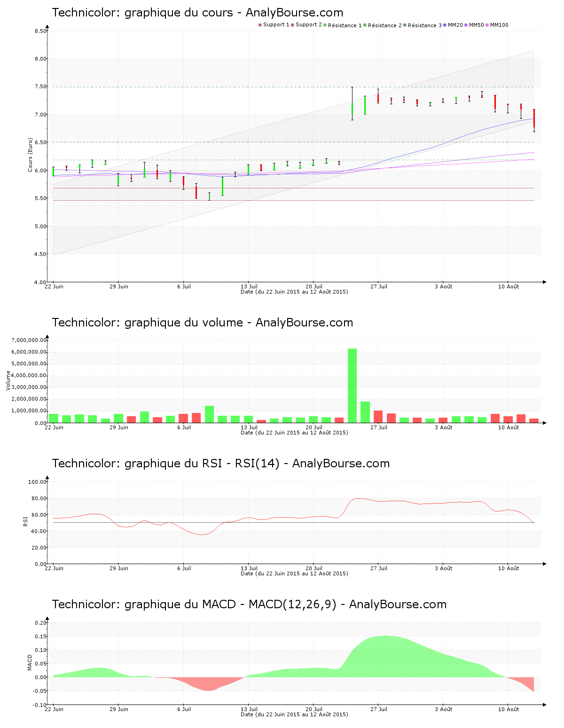The width and height of the screenshot is (564, 728).
Task: Switch to the volume chart title
Action: pos(202,323)
